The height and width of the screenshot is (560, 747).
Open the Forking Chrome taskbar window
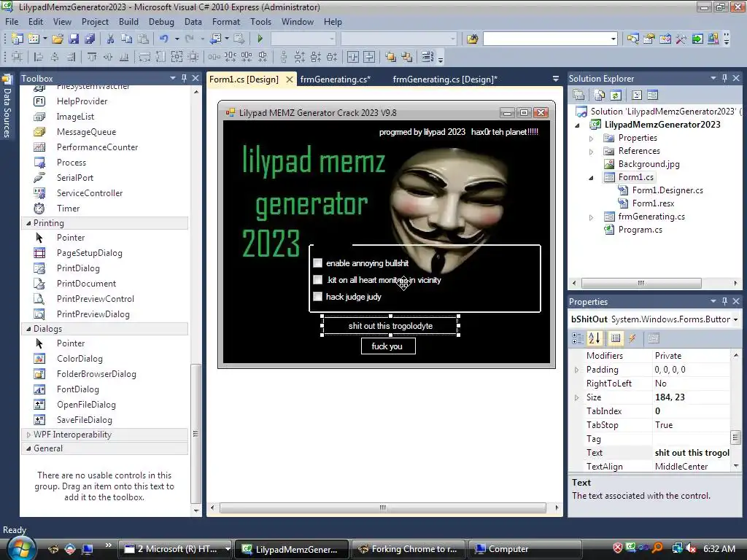tap(409, 549)
